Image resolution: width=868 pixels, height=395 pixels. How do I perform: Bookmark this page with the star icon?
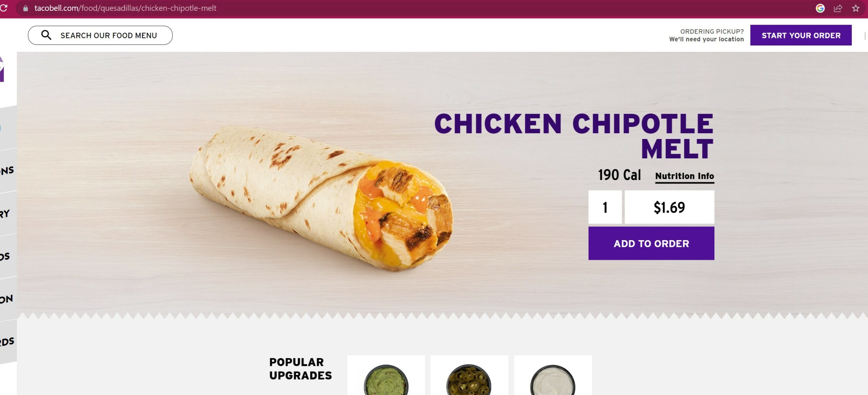click(856, 8)
